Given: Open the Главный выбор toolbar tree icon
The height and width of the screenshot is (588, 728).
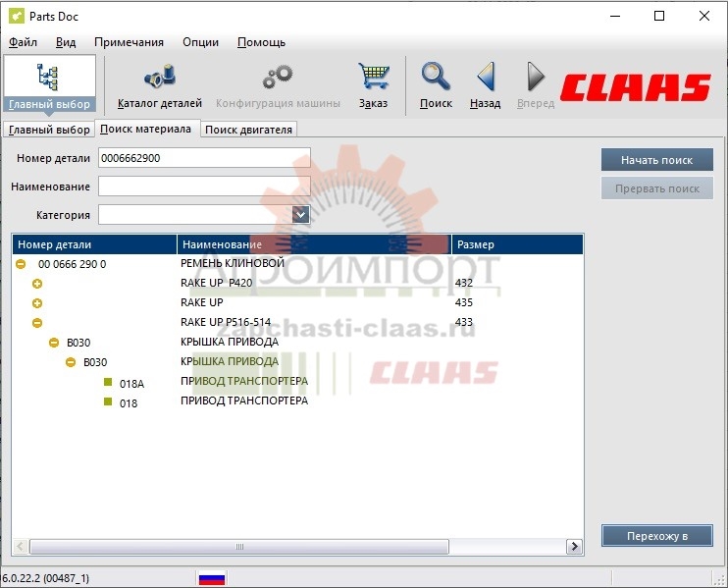Looking at the screenshot, I should 48,77.
